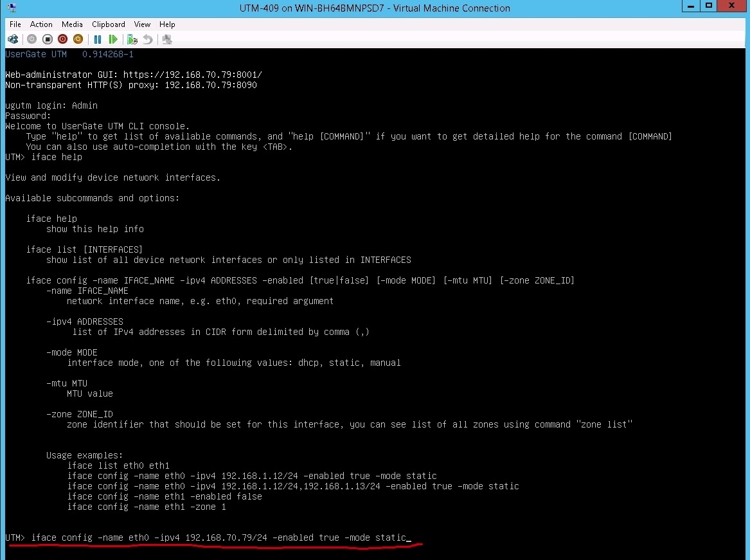Click the red Shut Down icon
The height and width of the screenshot is (560, 750).
[x=62, y=39]
